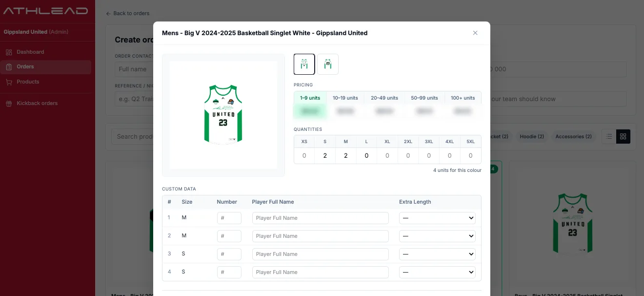Open Extra Length dropdown for row 4
644x296 pixels.
pos(437,272)
